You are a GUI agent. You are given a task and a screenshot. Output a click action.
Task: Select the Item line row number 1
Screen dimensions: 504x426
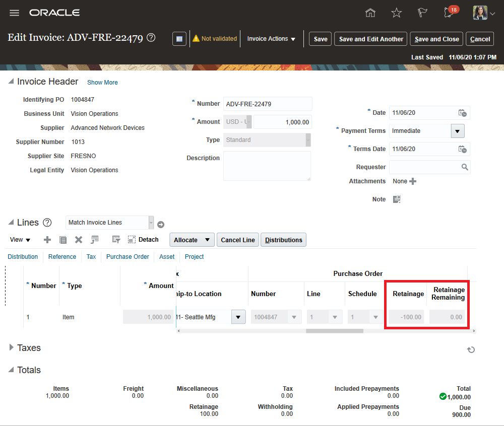(28, 317)
